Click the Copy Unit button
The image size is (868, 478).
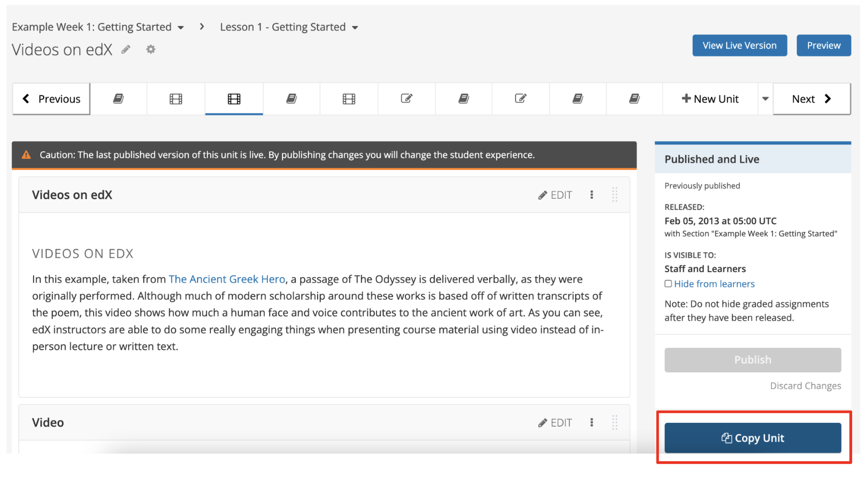[x=752, y=438]
